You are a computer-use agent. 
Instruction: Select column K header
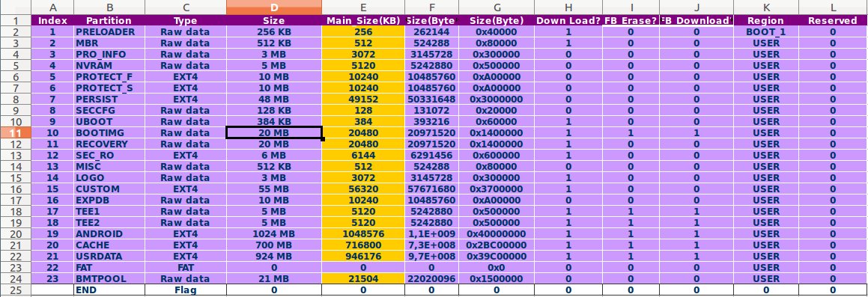click(766, 7)
